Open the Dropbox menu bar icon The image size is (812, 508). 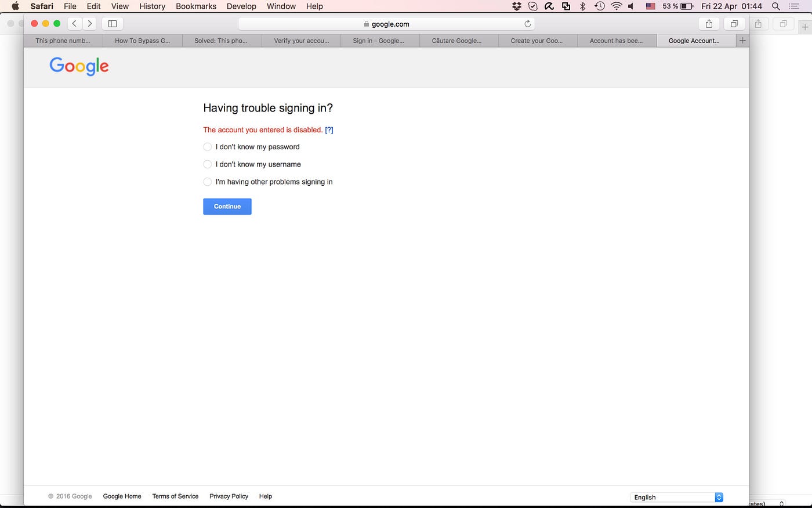point(517,6)
